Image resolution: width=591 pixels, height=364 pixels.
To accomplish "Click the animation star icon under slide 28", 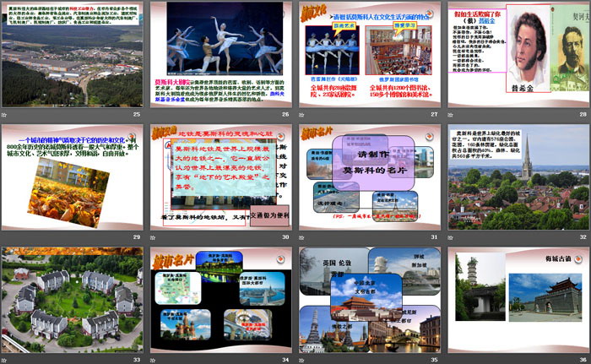I will point(450,115).
